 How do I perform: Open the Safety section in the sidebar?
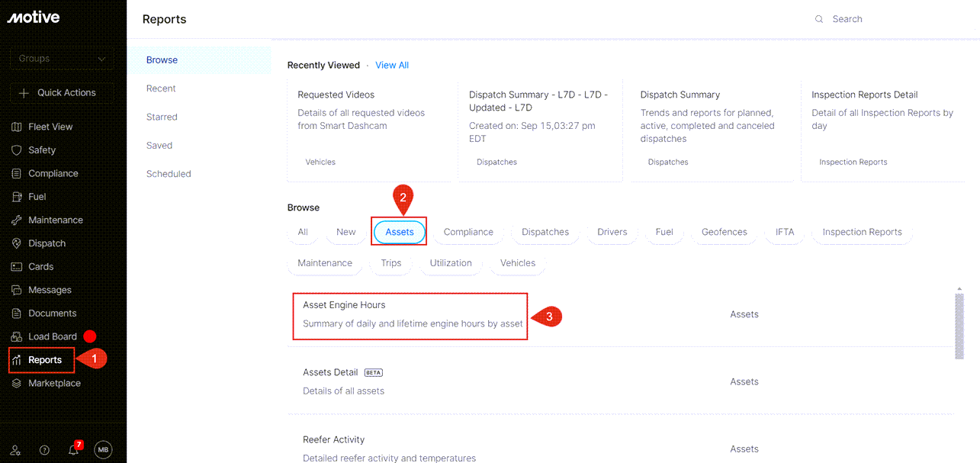[x=42, y=150]
